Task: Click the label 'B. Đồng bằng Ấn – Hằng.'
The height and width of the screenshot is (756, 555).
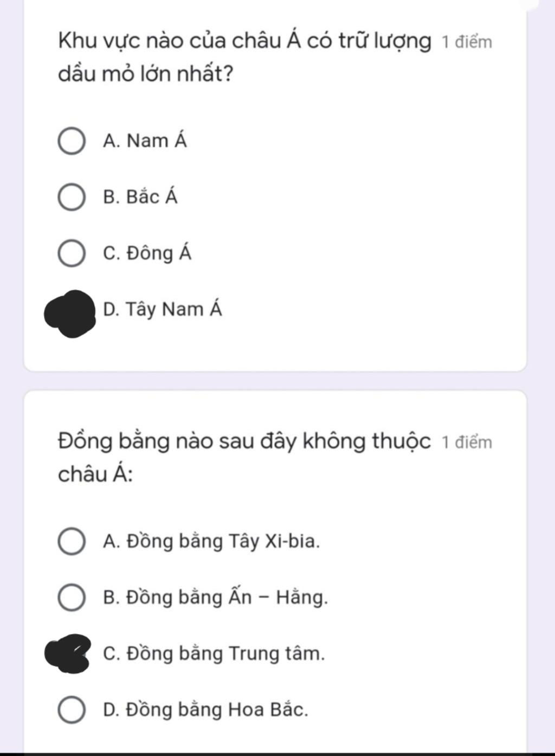Action: tap(216, 597)
